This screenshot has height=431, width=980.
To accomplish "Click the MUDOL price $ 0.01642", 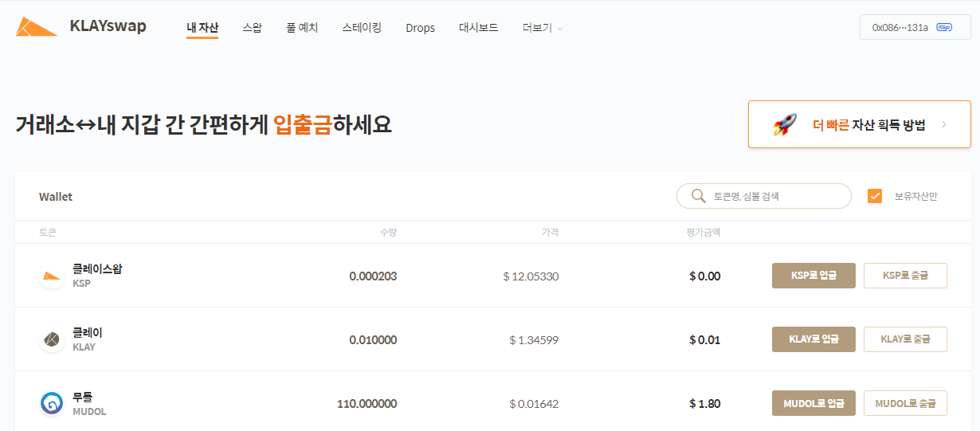I will tap(534, 404).
